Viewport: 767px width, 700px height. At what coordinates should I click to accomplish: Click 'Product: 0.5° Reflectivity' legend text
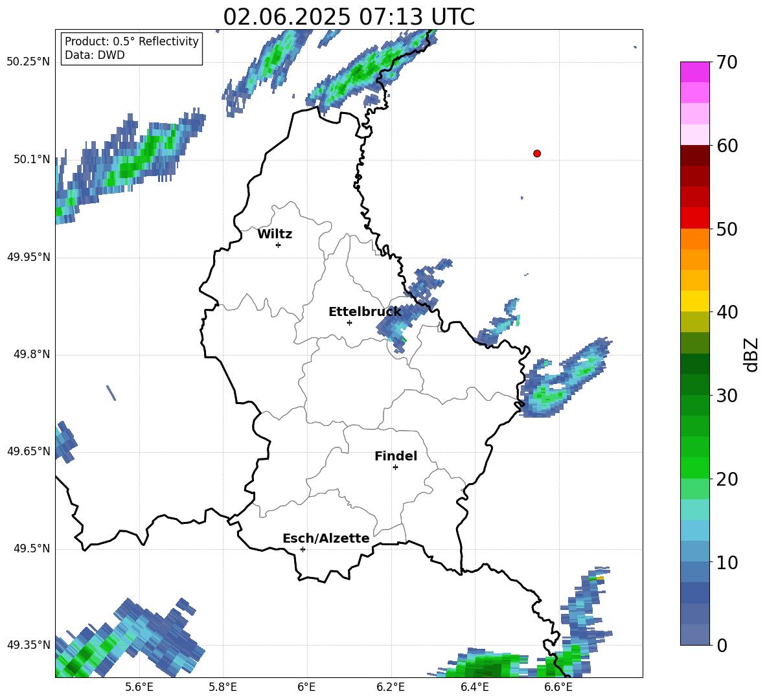(x=132, y=41)
